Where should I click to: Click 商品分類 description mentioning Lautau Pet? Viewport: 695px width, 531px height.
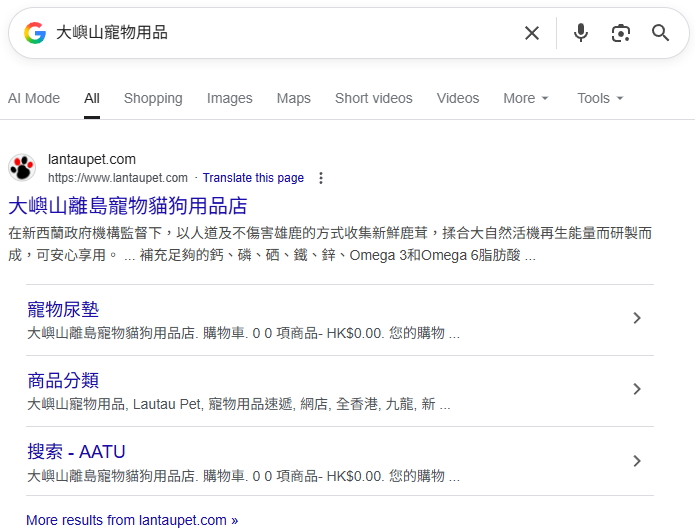click(239, 404)
